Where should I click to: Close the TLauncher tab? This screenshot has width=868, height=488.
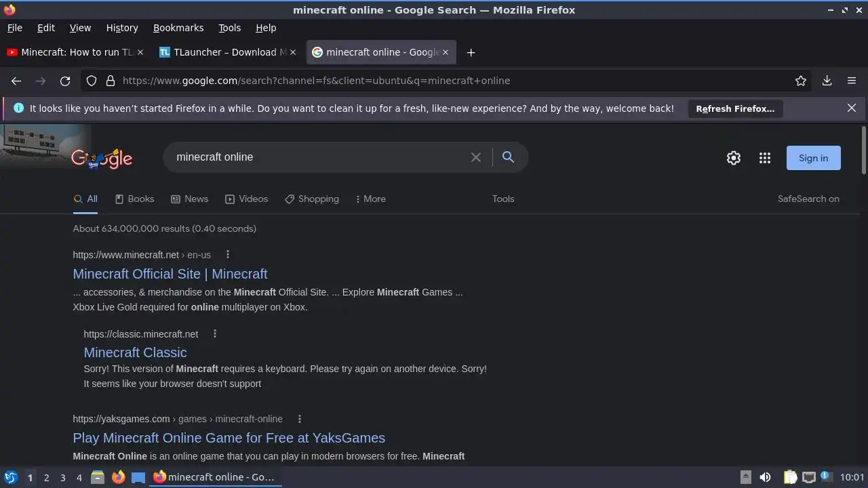pyautogui.click(x=293, y=52)
